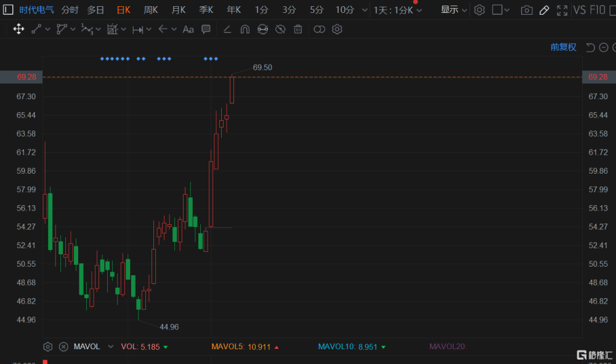This screenshot has height=364, width=616.
Task: Select the range measure tool
Action: (137, 30)
